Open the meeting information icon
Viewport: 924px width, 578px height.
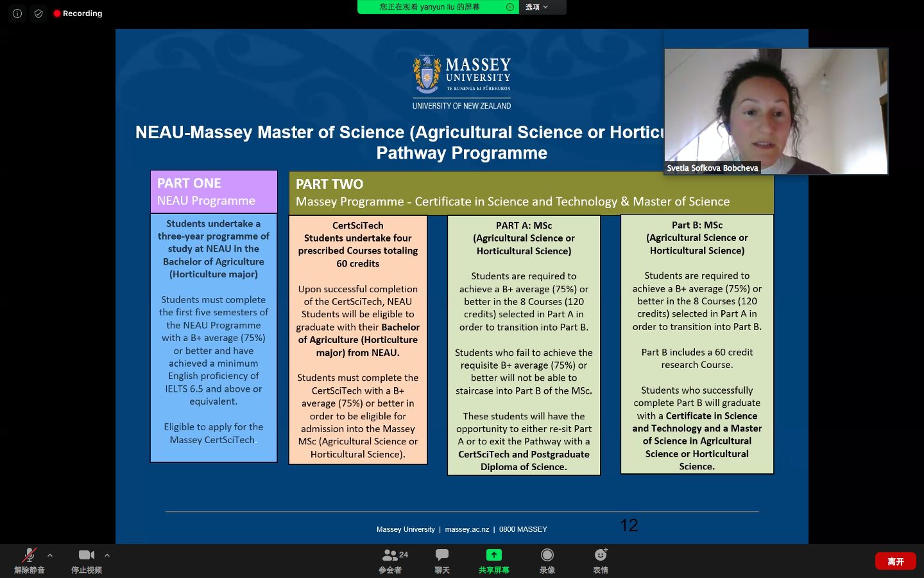click(x=17, y=13)
